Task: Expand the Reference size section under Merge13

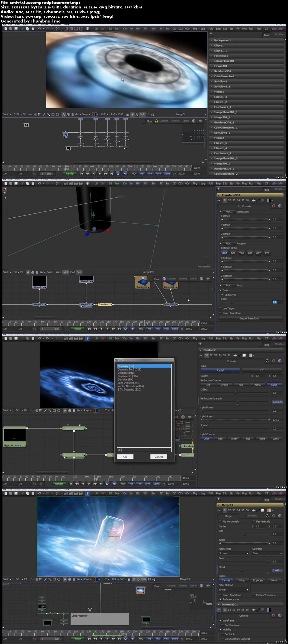Action: tap(220, 599)
